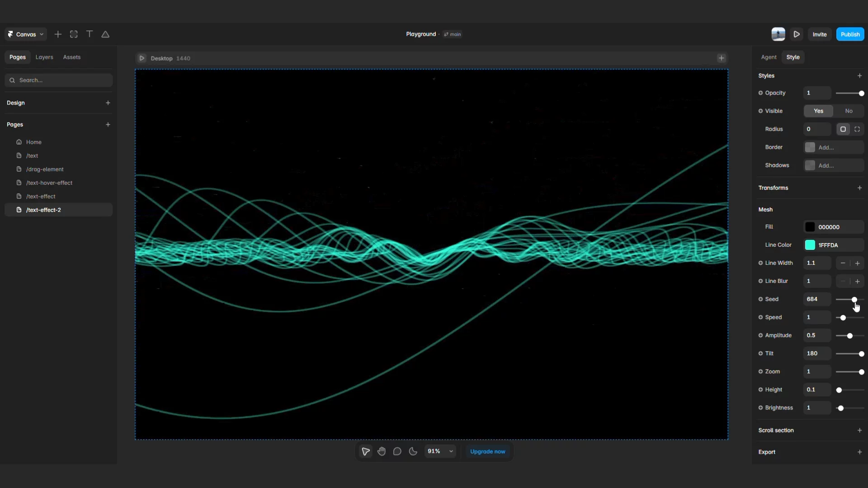Click the user avatar thumbnail

pyautogui.click(x=778, y=34)
